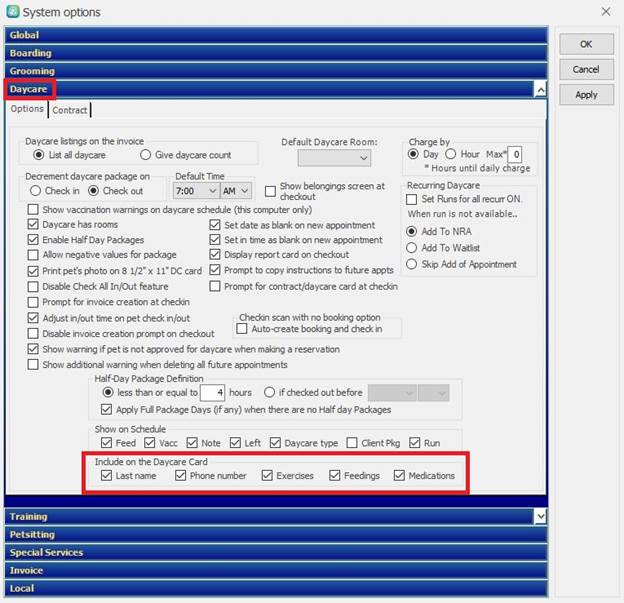
Task: Expand the Training section arrow
Action: click(x=541, y=516)
